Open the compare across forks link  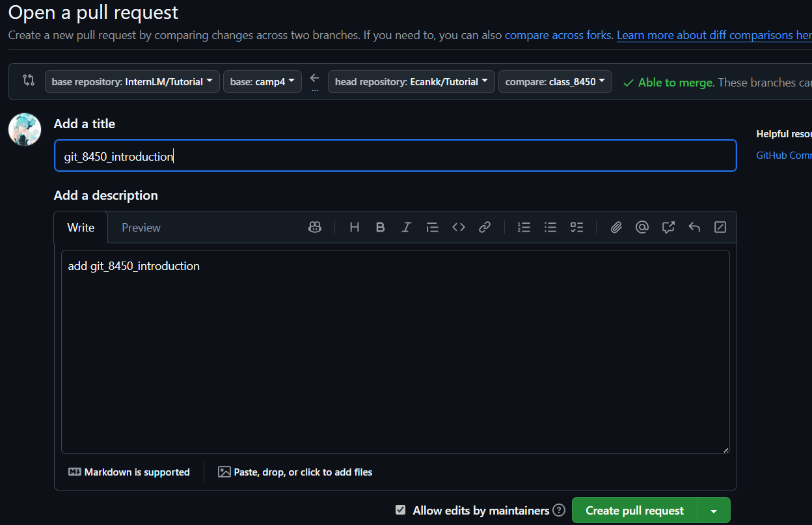(x=558, y=35)
